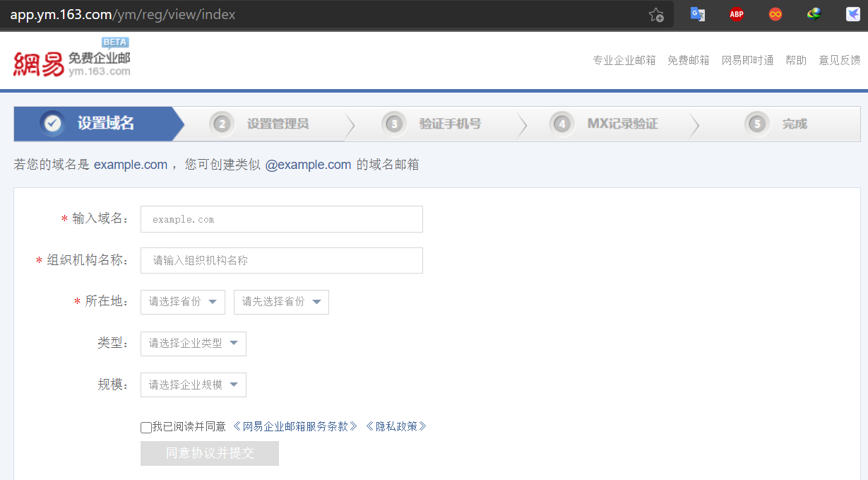Click the IDM download manager extension icon
Viewport: 868px width, 480px height.
point(814,13)
